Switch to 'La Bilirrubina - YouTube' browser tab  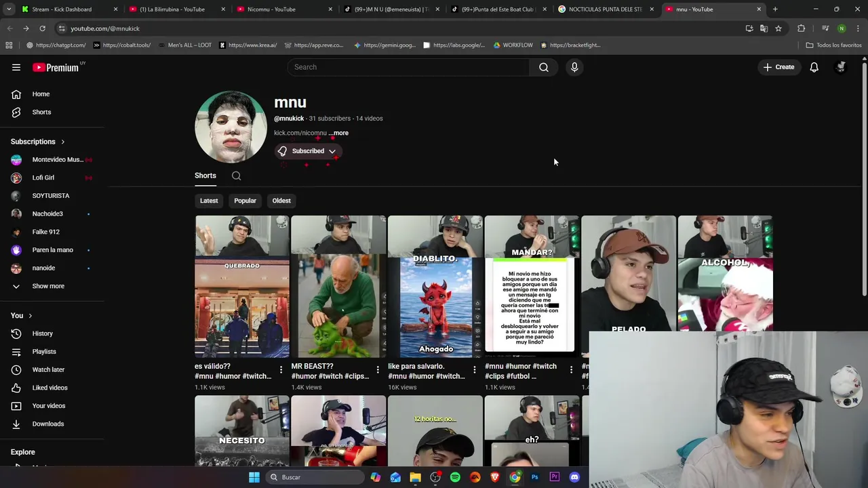pos(176,9)
